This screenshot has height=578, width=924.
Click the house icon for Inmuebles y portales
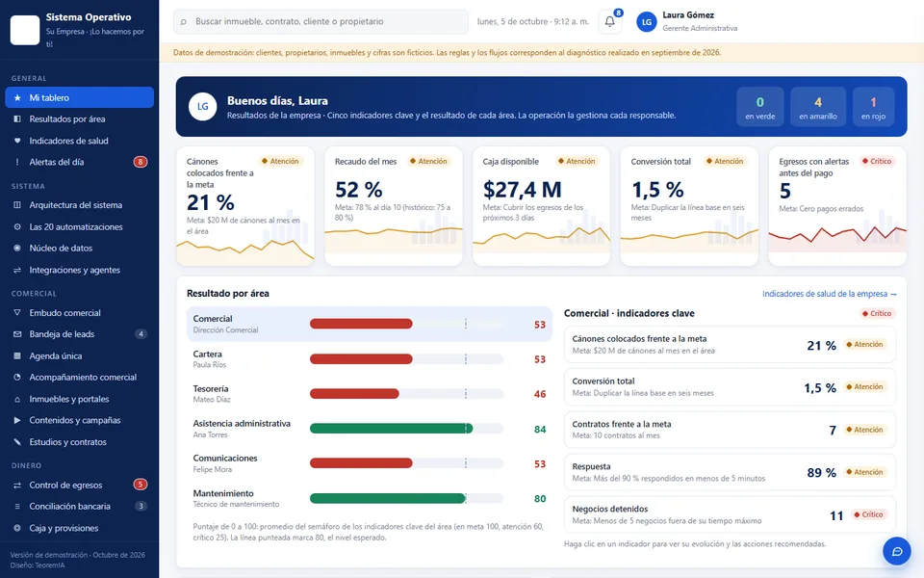[x=17, y=399]
